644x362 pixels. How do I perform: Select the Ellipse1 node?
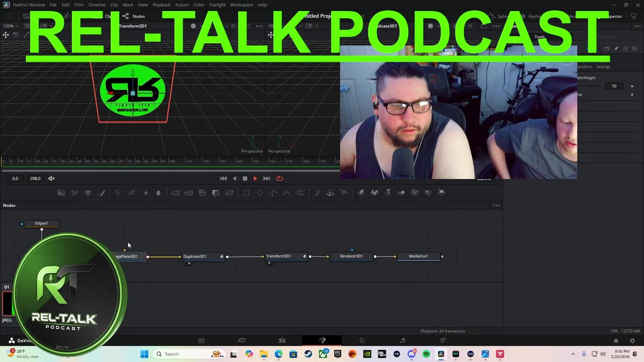[x=42, y=223]
